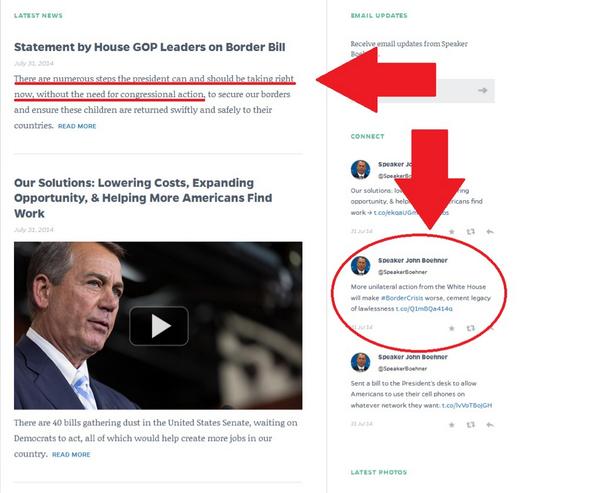This screenshot has height=493, width=600.
Task: Open @SpeakerBoehner handle in circled tweet
Action: click(403, 272)
